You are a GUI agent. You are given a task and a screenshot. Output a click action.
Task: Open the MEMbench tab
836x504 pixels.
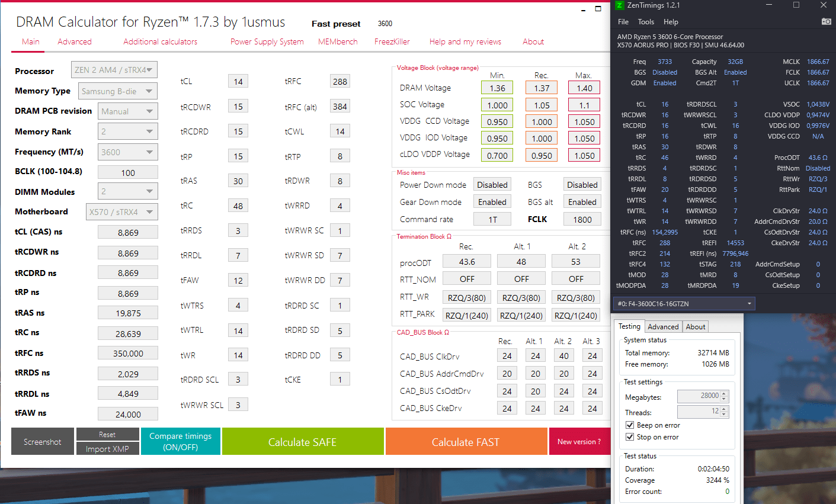point(338,41)
